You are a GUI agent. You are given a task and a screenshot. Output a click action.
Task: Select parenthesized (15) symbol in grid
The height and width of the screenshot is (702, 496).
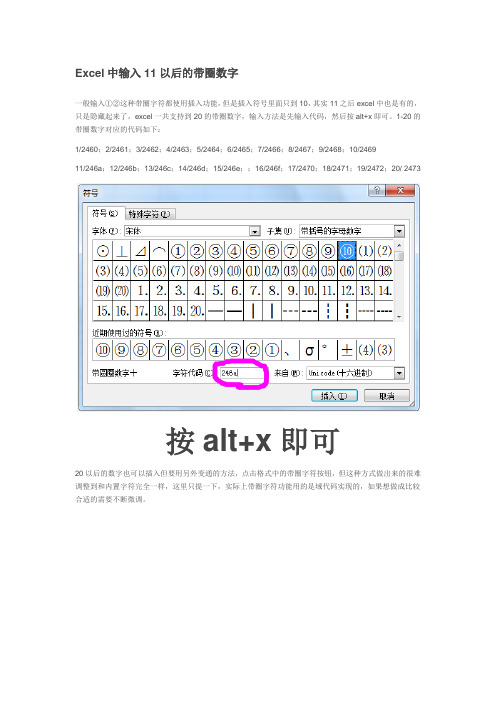click(329, 271)
